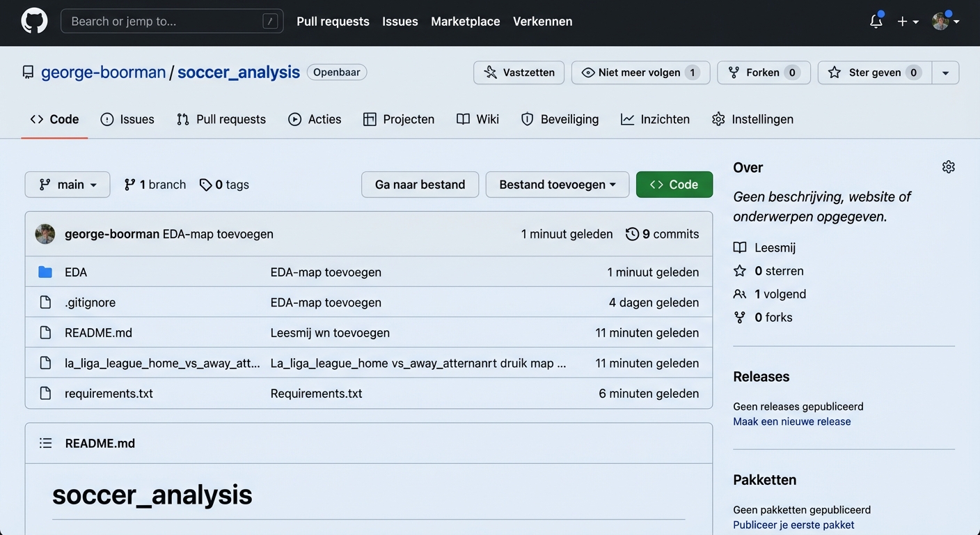Image resolution: width=980 pixels, height=535 pixels.
Task: Click the EDA folder icon
Action: [x=45, y=272]
